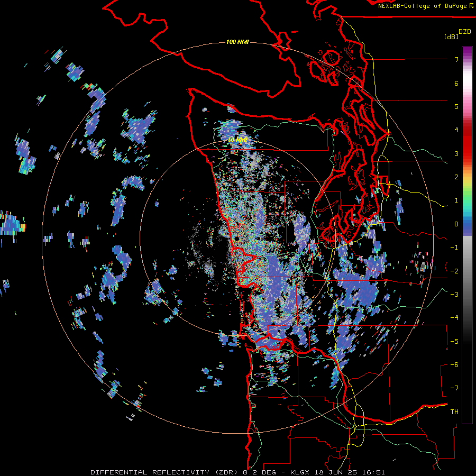Screen dimensions: 476x476
Task: Click the DZD color scale title
Action: tap(465, 32)
